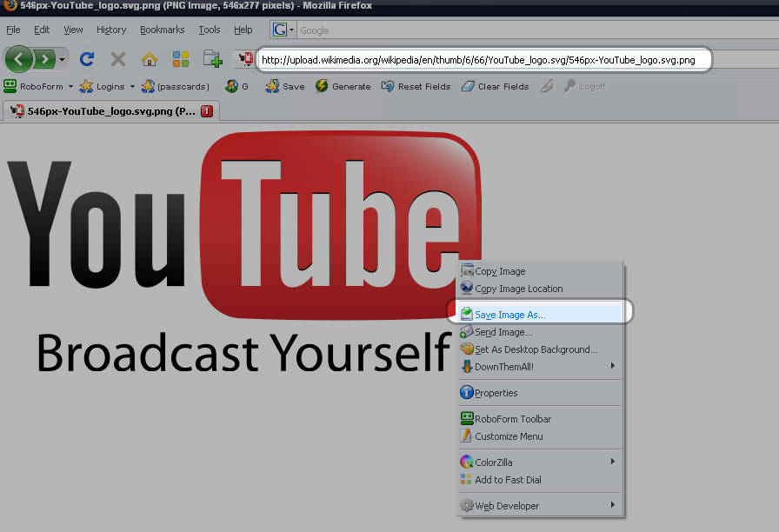Select Save Image As... from context menu
Screen dimensions: 779x532
click(x=510, y=315)
